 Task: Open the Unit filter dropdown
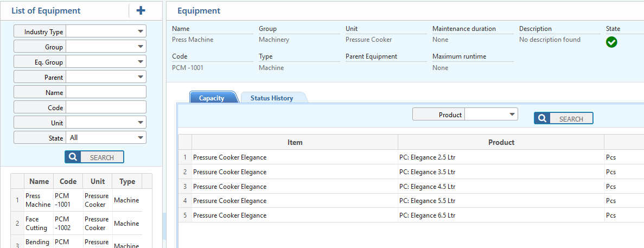106,122
